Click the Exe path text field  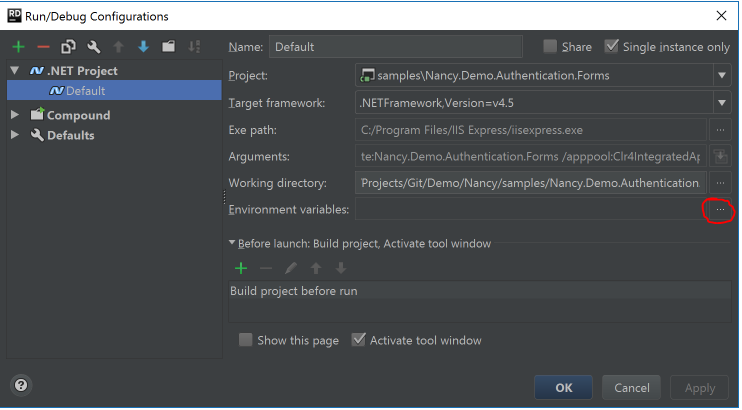pos(530,130)
